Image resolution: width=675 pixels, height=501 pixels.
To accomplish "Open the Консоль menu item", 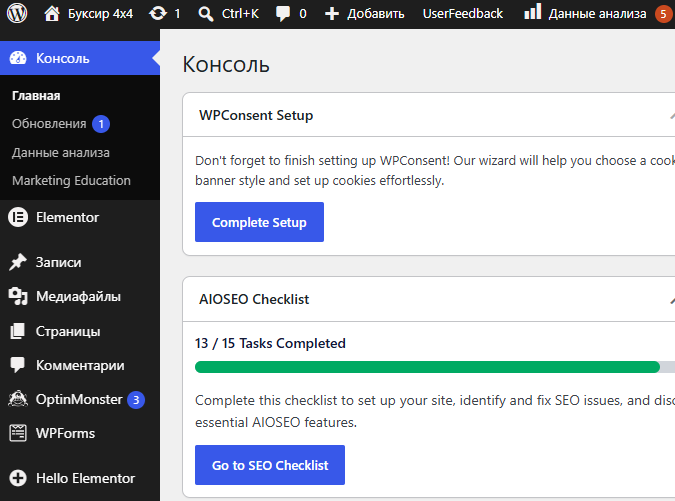I will (80, 58).
